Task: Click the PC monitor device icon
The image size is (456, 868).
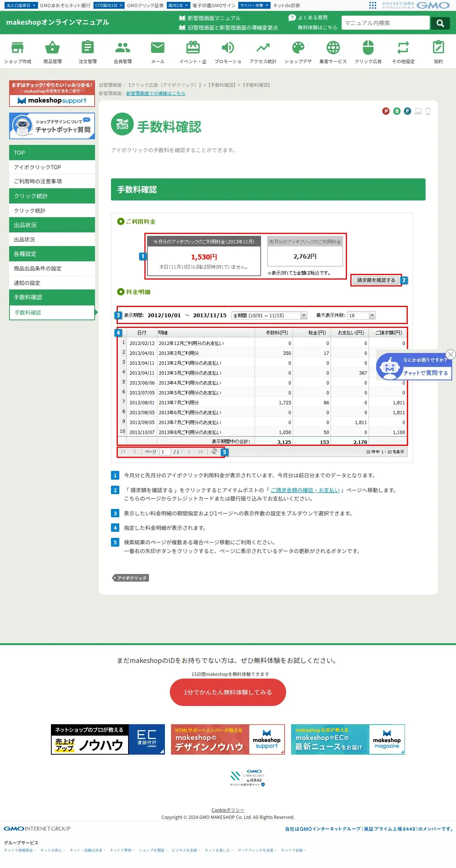Action: pos(418,111)
